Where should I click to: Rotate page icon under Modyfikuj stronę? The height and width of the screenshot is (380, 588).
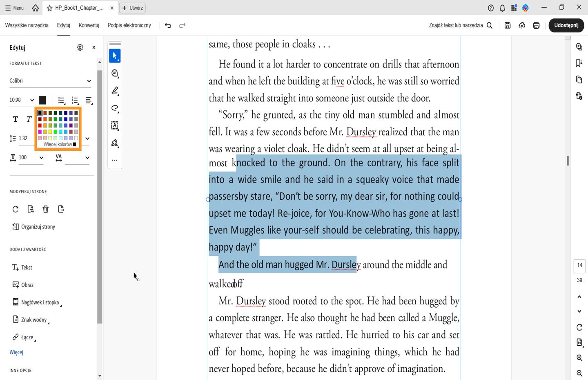[x=16, y=209]
